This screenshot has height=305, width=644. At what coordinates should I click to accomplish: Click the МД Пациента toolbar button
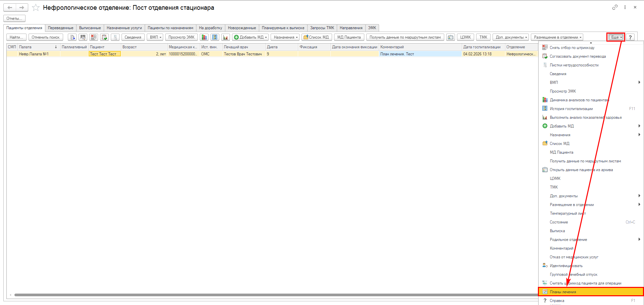[x=349, y=37]
